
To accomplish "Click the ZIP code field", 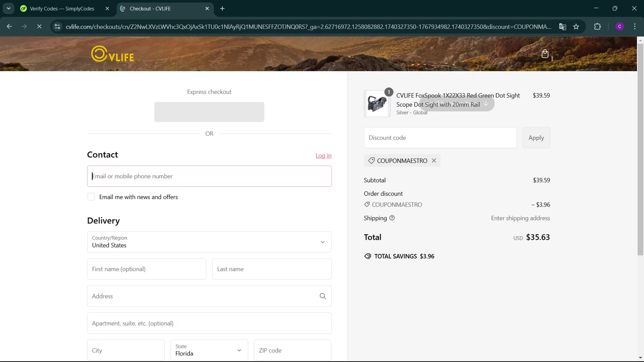I will click(x=292, y=350).
